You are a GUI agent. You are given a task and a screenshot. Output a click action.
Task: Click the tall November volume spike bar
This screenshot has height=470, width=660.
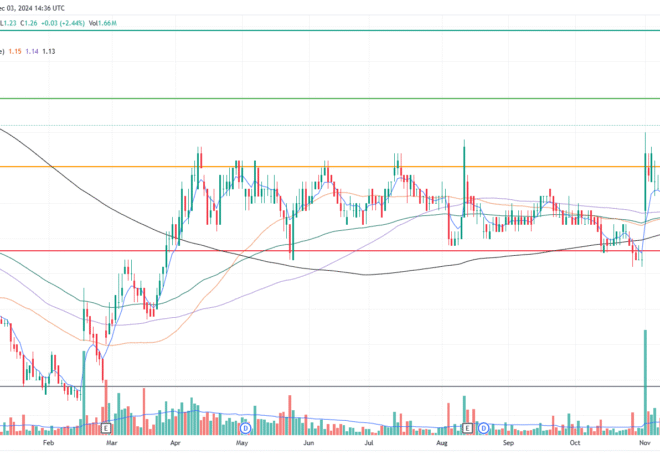coord(645,382)
